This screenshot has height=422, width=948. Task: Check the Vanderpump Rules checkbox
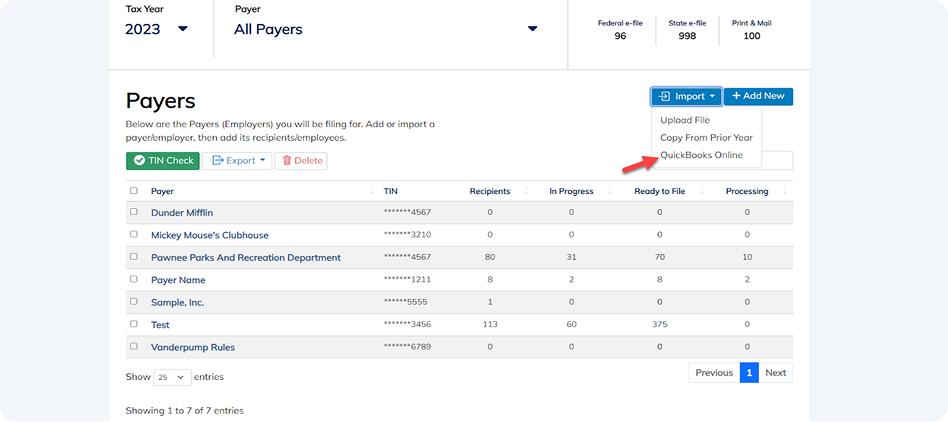tap(134, 346)
